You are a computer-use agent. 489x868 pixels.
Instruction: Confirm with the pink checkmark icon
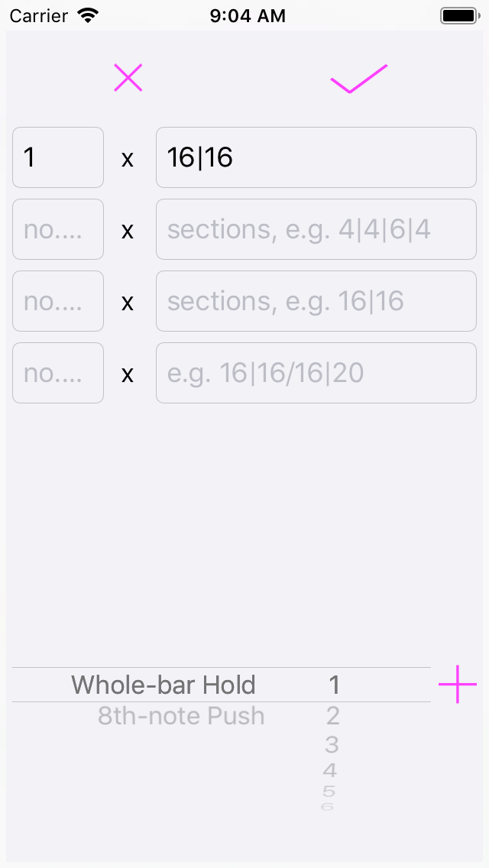358,79
